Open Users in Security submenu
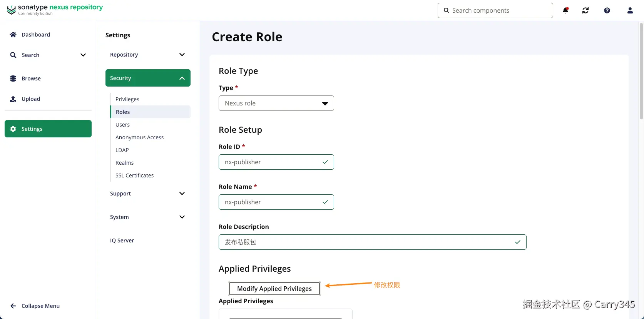 122,125
